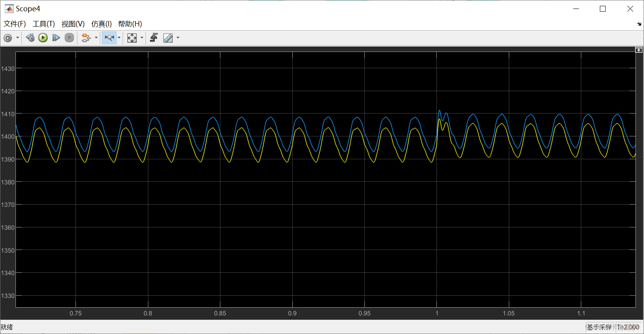Image resolution: width=644 pixels, height=334 pixels.
Task: Click the 1.05 x-axis tick label
Action: coord(509,313)
